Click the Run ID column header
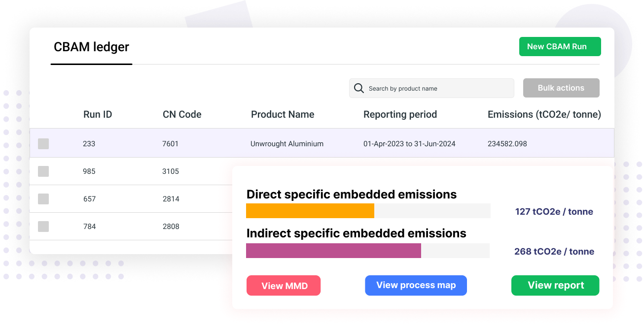 point(97,114)
